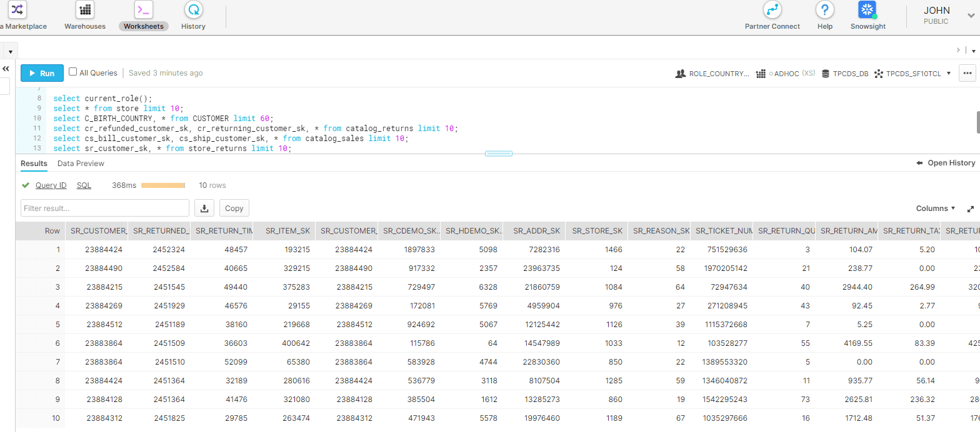Screen dimensions: 980x432
Task: Launch Snowsight from the top bar
Action: coord(867,11)
